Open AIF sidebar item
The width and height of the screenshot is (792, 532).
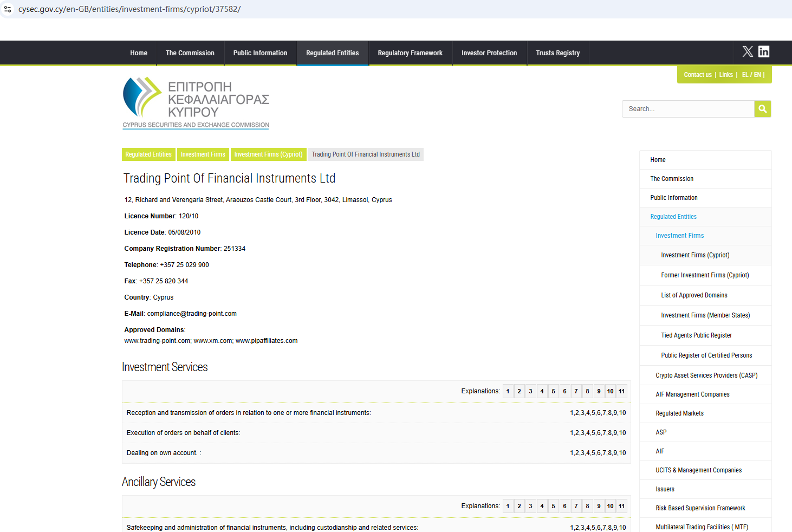(705, 451)
